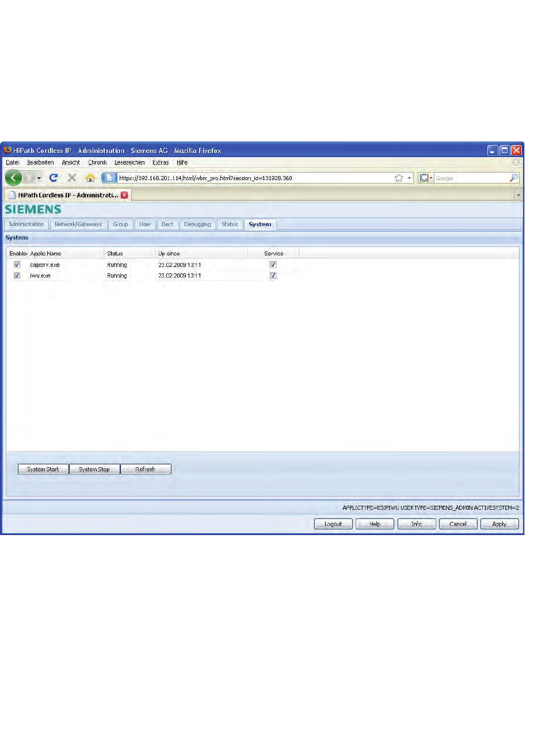Screen dimensions: 557x756
Task: Click the Refresh button
Action: [145, 469]
